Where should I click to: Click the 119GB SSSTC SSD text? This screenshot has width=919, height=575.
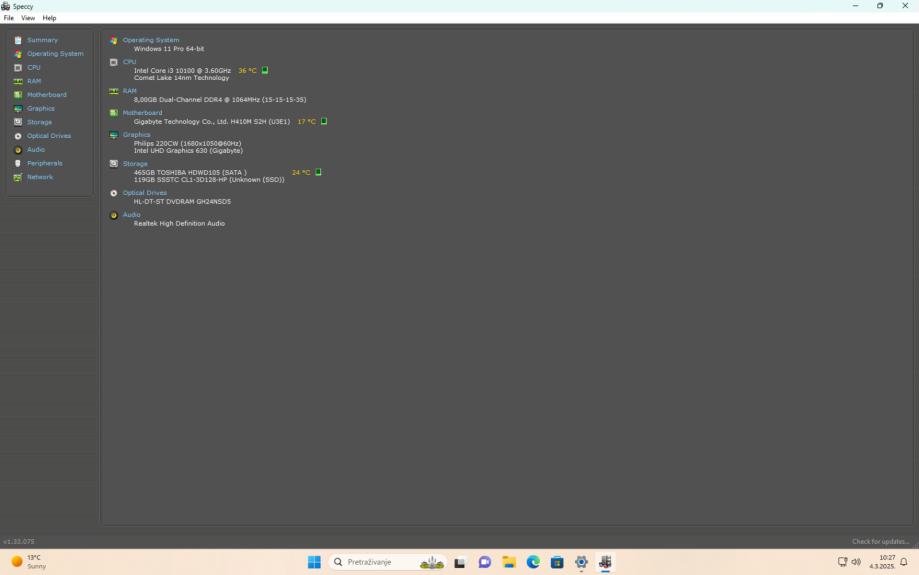click(x=209, y=179)
